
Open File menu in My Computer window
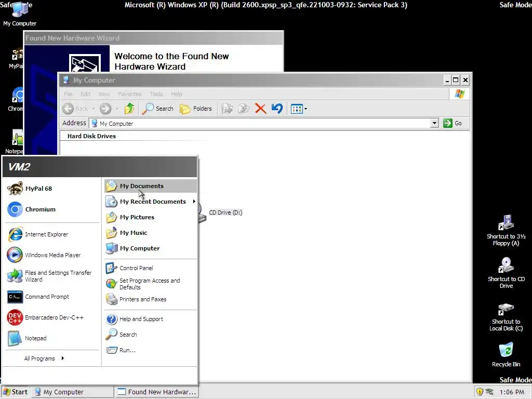68,94
